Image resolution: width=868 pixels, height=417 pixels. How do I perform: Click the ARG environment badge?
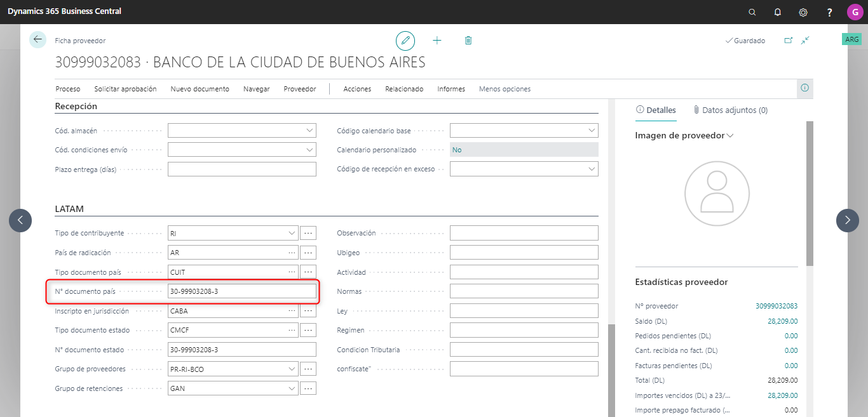851,39
